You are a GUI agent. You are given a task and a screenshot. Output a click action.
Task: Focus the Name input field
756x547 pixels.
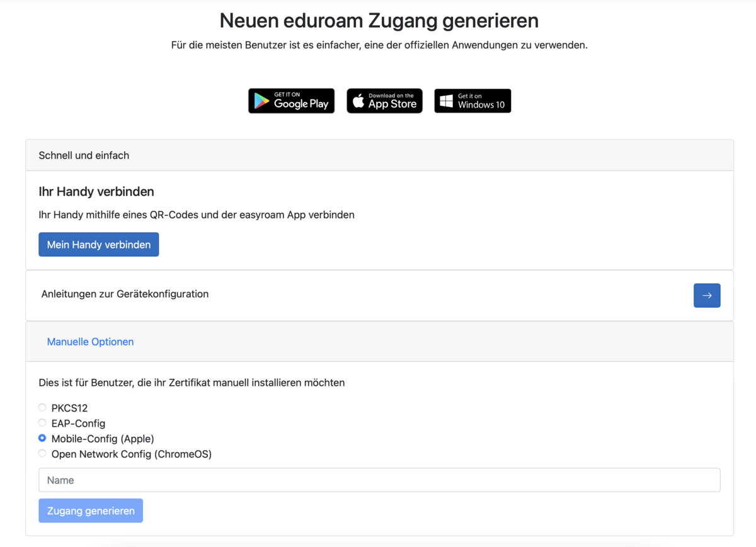(x=379, y=480)
